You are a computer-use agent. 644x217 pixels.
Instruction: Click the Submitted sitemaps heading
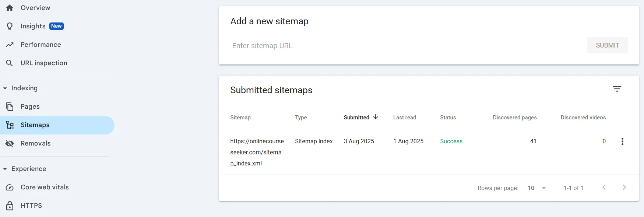[x=271, y=90]
